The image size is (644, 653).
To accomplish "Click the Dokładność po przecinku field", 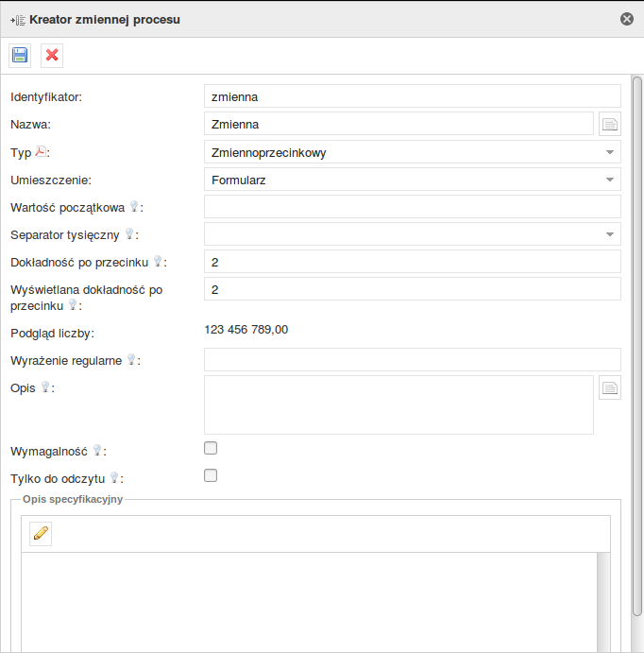I will [x=413, y=262].
